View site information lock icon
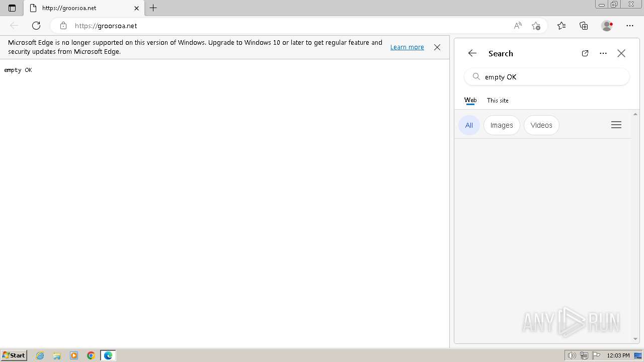This screenshot has height=362, width=644. click(63, 26)
